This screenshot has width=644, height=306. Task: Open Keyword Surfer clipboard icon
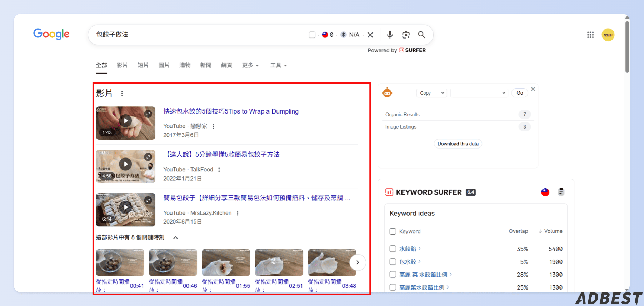pos(561,192)
